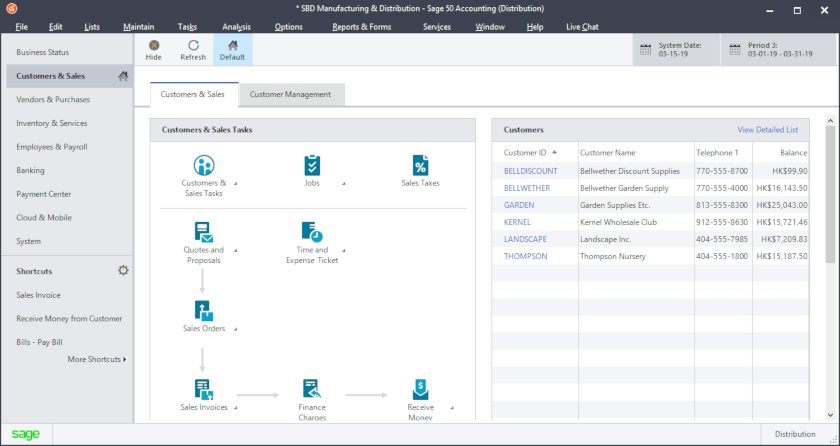The image size is (840, 446).
Task: Open BELLDISCOUNT customer link
Action: click(530, 171)
